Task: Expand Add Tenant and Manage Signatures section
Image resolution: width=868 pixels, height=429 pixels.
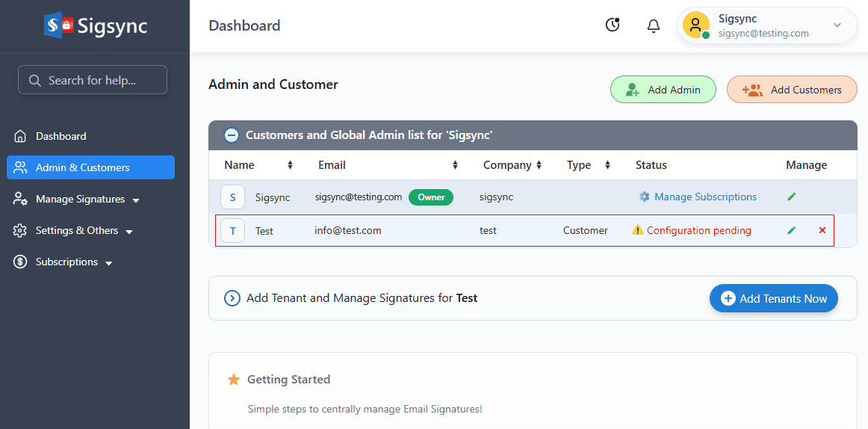Action: coord(232,298)
